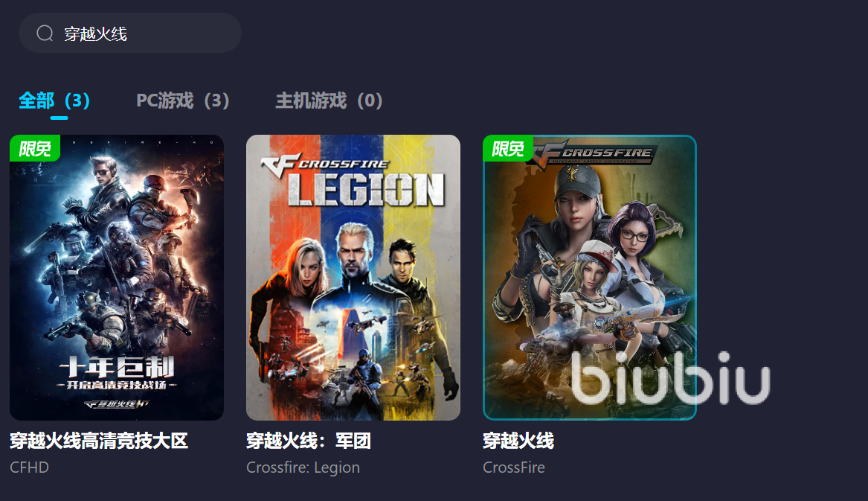Click the 限免 badge on CrossFire cover
This screenshot has height=501, width=868.
[x=508, y=148]
